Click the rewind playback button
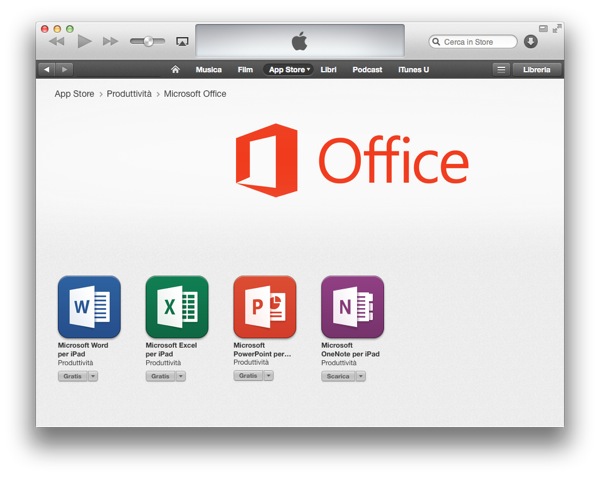 [57, 41]
